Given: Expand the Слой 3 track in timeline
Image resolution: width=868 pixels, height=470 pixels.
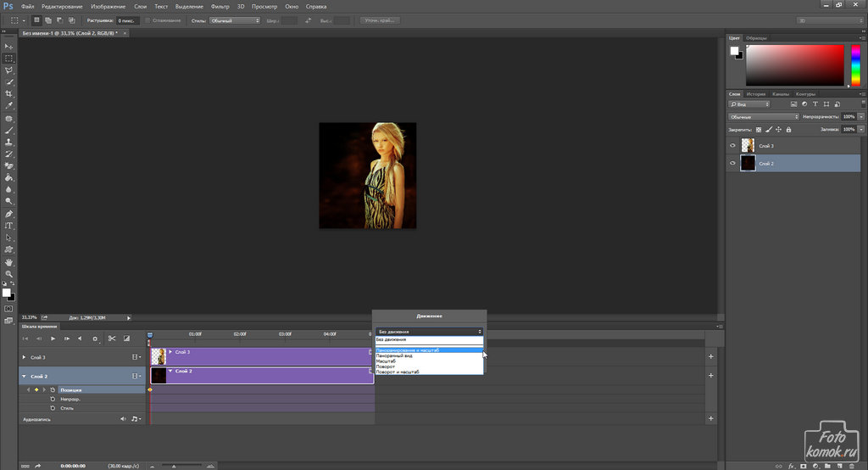Looking at the screenshot, I should [x=24, y=358].
